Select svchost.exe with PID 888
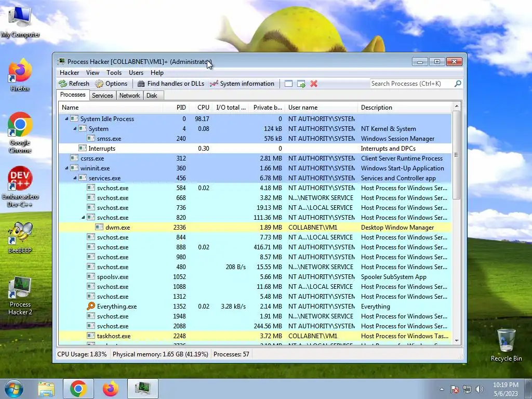The image size is (532, 399). [x=255, y=247]
